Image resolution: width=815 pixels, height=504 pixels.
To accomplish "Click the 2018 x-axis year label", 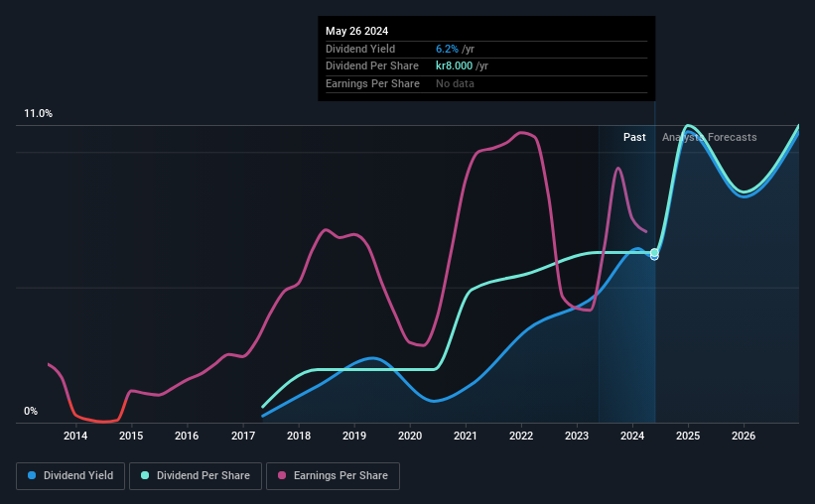I will click(299, 436).
